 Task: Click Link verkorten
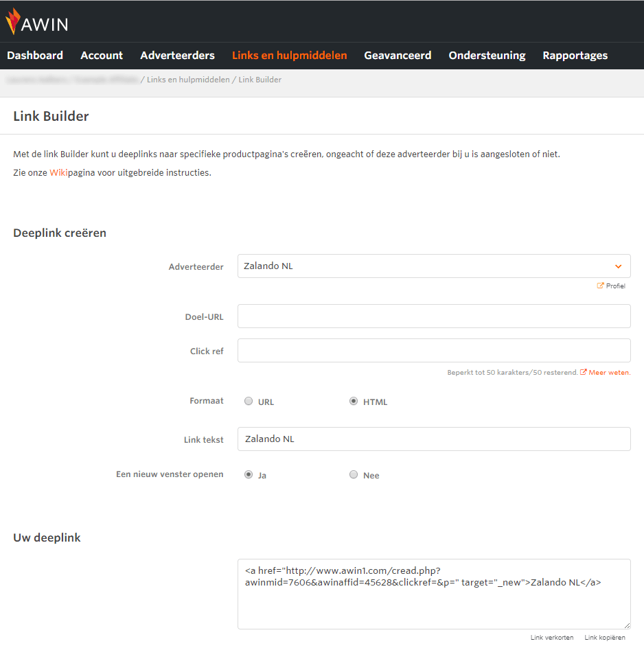coord(551,638)
